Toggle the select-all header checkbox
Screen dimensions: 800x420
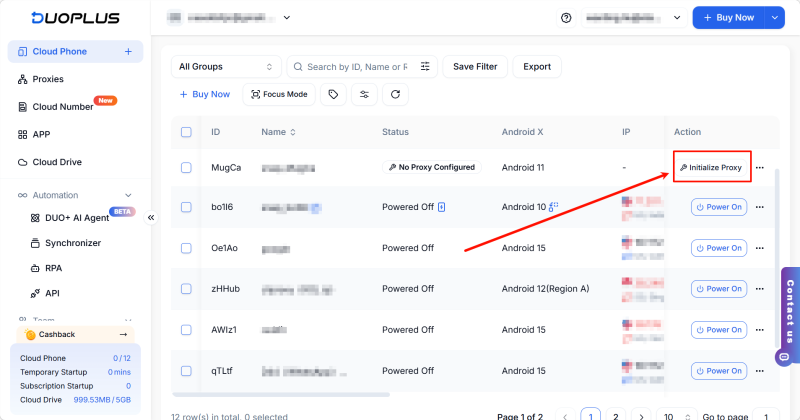[186, 132]
